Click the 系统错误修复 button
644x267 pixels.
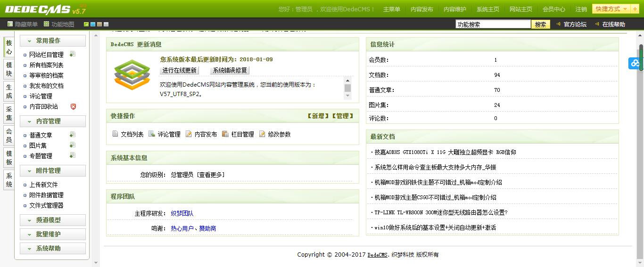[230, 70]
